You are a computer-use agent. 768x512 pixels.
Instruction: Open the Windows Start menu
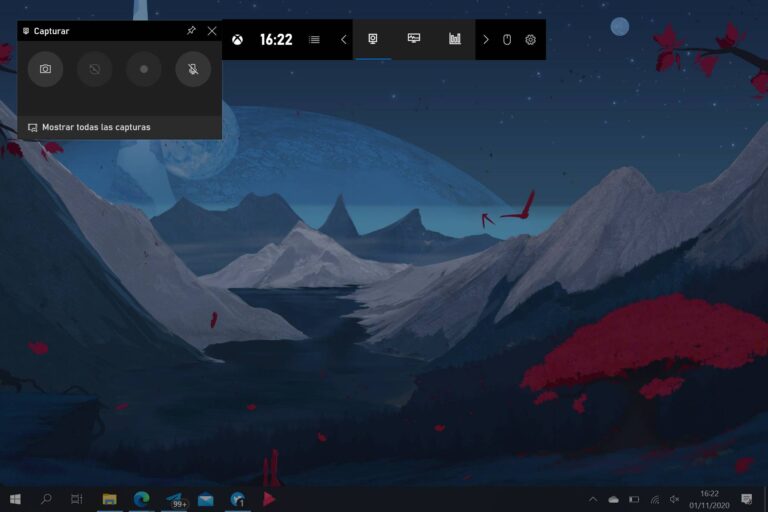point(15,499)
